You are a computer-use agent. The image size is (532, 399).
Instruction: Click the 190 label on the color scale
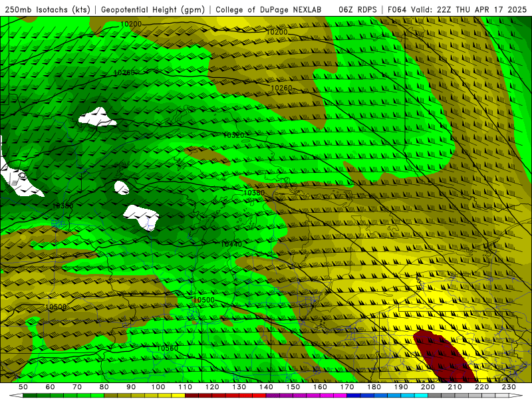(x=401, y=387)
